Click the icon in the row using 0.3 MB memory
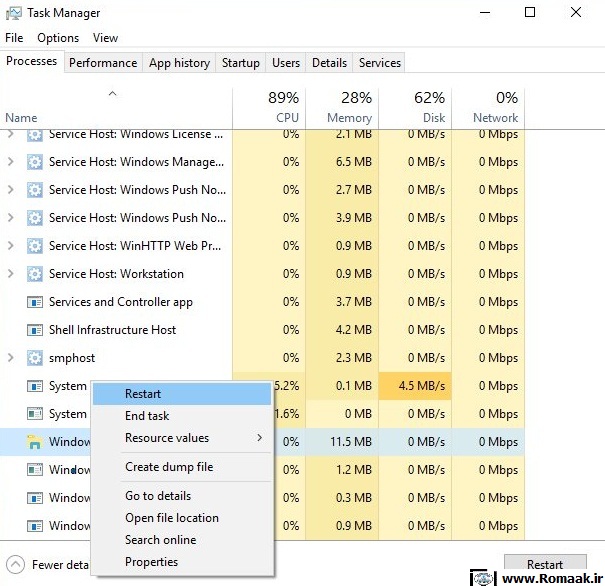 35,498
